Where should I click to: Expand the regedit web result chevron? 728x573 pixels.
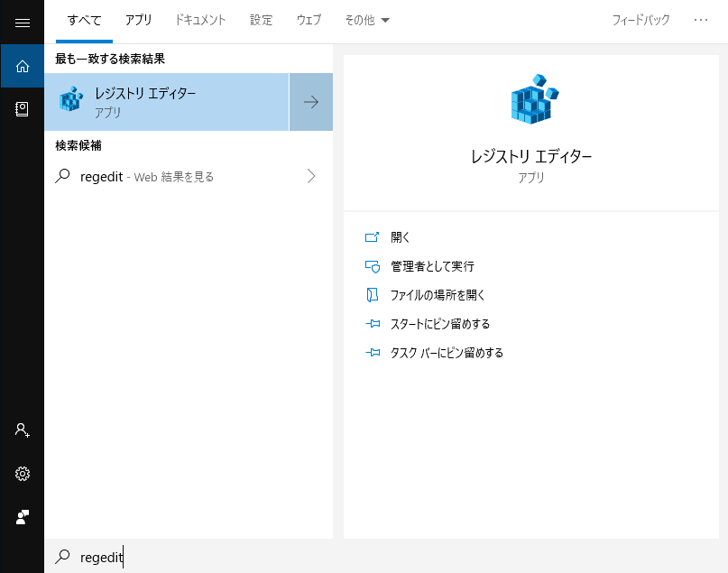[311, 177]
